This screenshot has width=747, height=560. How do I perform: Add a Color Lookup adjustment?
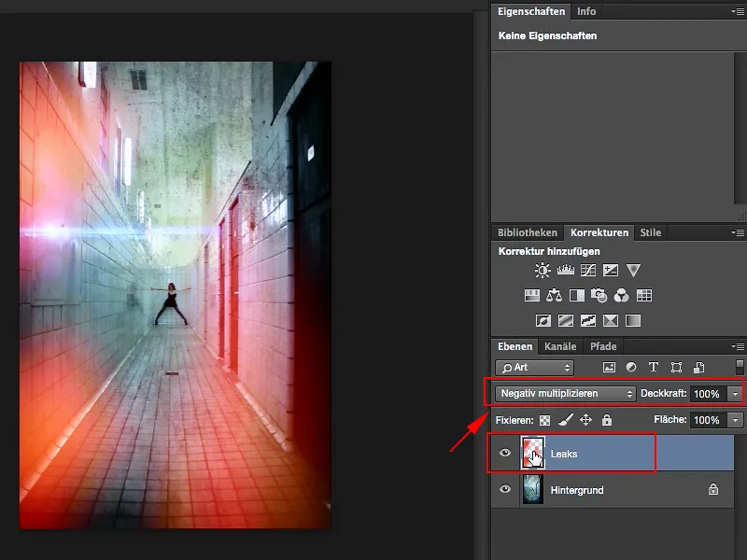point(644,296)
